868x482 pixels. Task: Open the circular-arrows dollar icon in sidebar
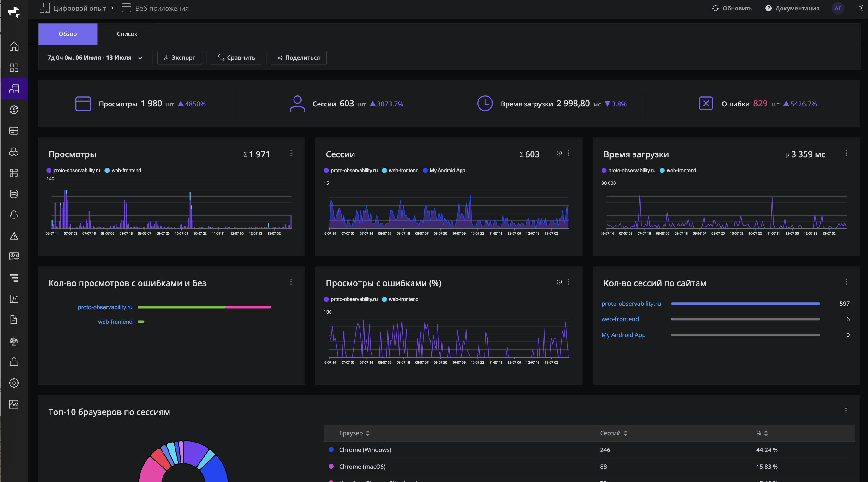click(x=14, y=110)
